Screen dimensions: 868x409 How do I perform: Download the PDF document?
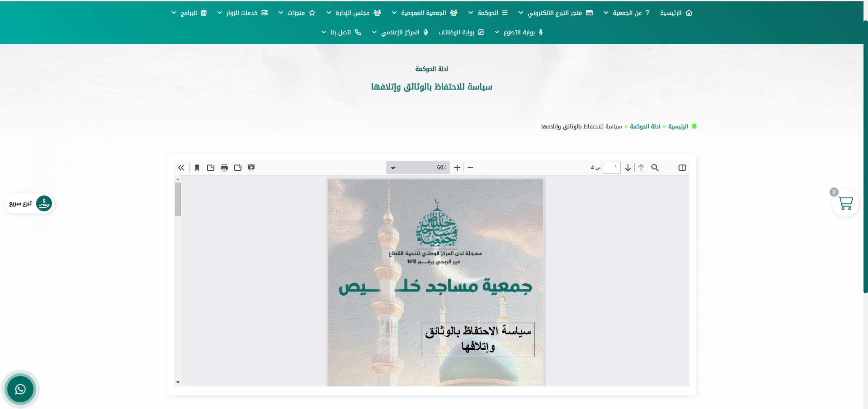pos(210,168)
